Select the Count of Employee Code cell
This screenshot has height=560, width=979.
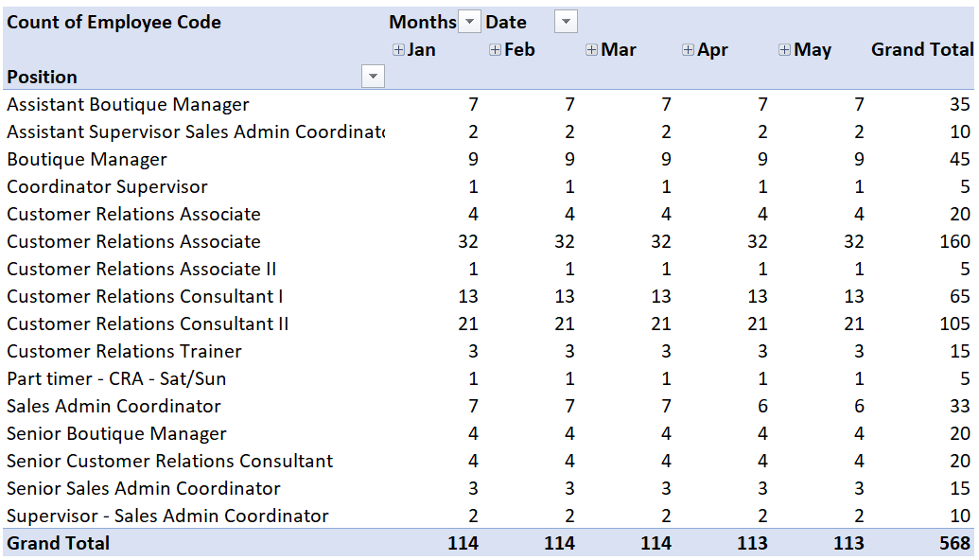(114, 23)
